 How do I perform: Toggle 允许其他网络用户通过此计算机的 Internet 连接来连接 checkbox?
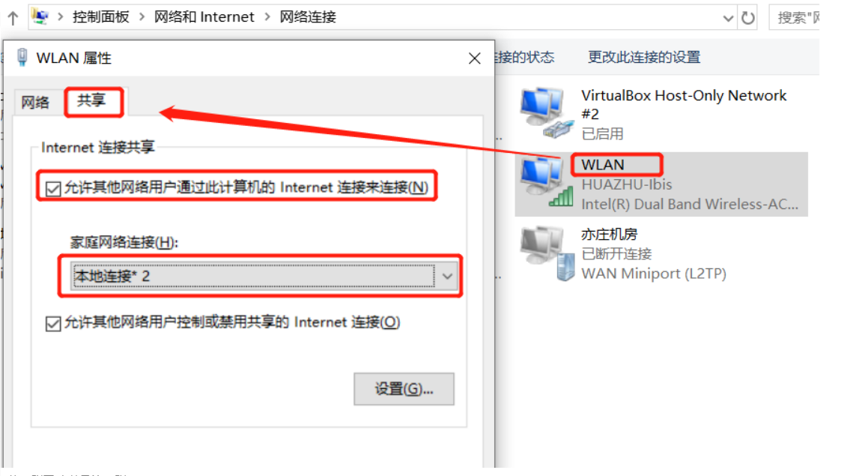(53, 188)
